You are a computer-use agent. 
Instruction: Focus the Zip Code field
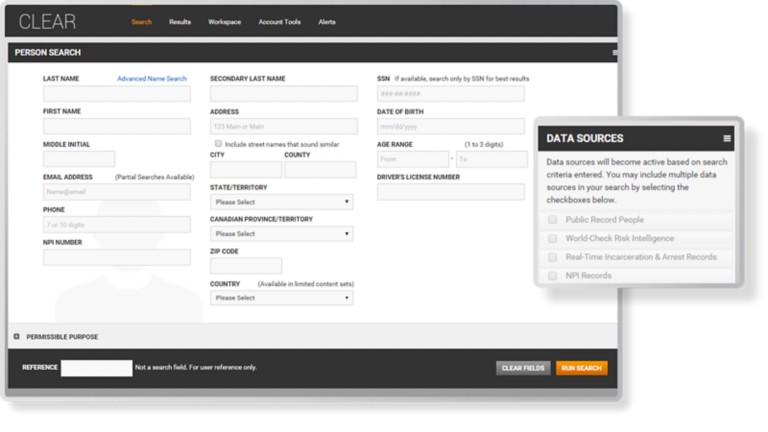[x=246, y=266]
